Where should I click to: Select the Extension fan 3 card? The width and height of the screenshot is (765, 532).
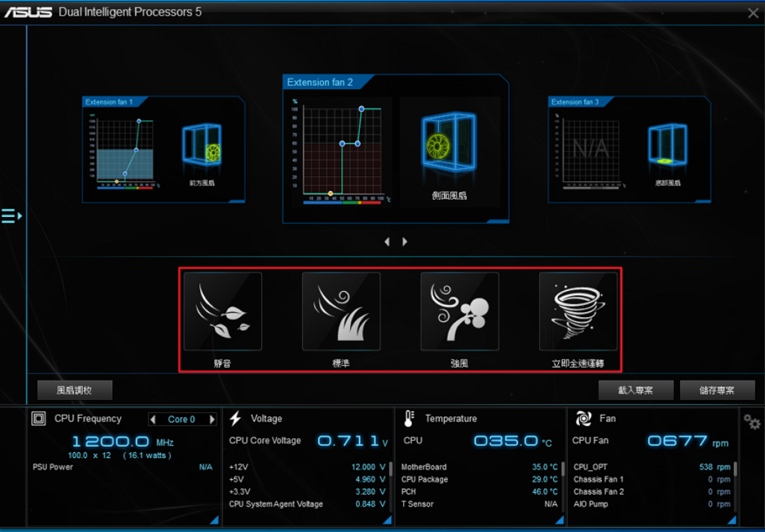click(629, 149)
